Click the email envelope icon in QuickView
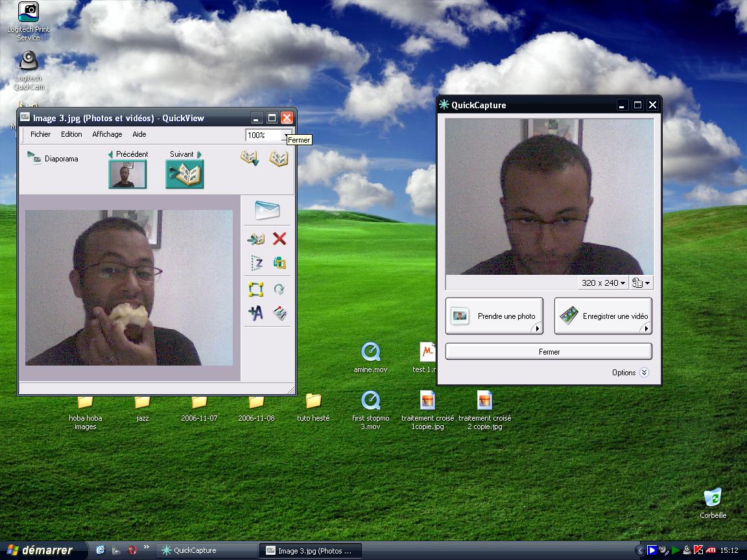 pyautogui.click(x=267, y=209)
